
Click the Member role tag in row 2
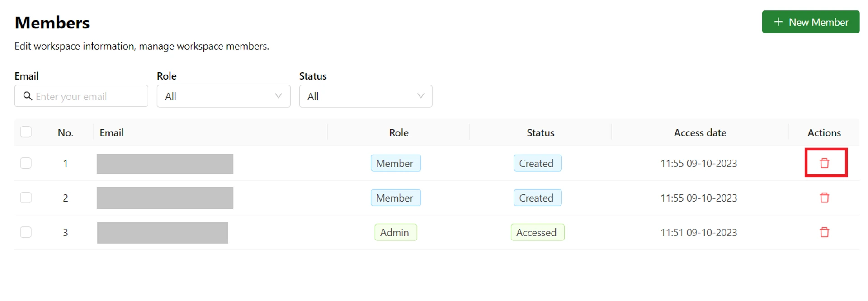tap(396, 198)
